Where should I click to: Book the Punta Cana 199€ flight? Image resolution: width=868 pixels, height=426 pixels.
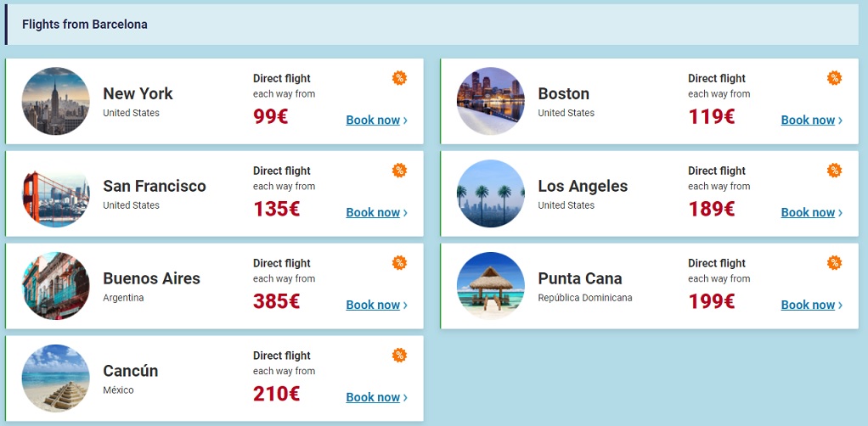812,305
